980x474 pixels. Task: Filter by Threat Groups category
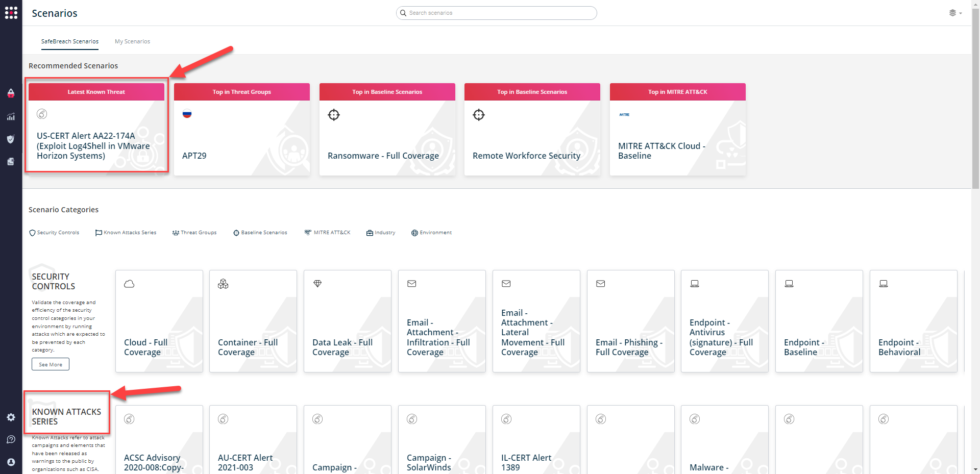pos(194,233)
